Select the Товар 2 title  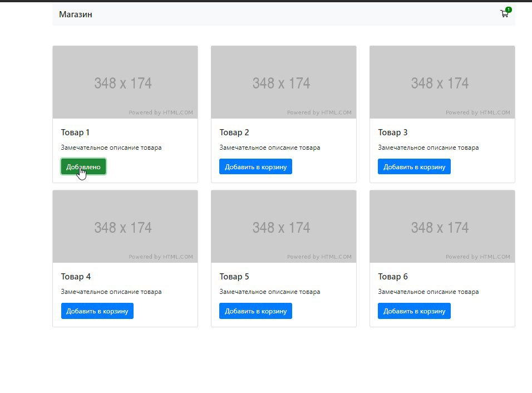click(x=234, y=132)
